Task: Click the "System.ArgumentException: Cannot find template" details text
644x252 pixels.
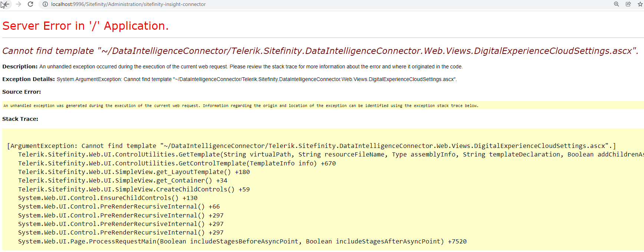Action: (257, 79)
